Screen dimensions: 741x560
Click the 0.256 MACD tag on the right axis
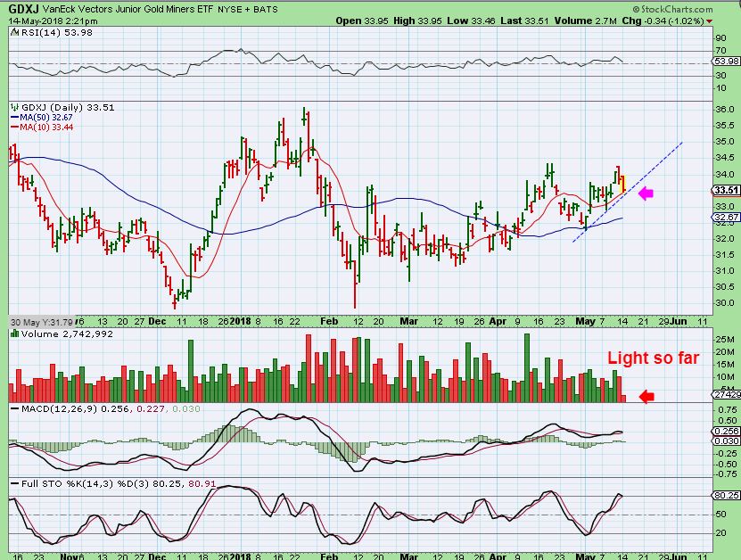coord(726,431)
